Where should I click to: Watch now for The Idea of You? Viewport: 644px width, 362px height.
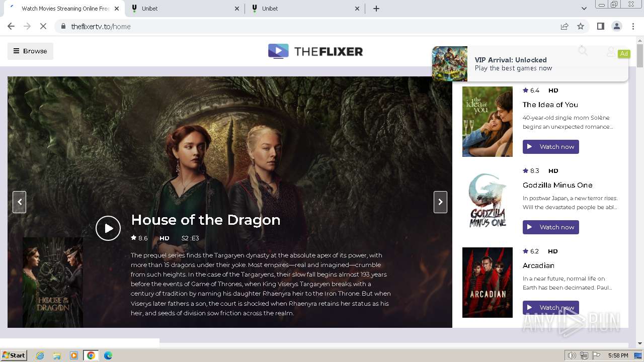pos(551,147)
